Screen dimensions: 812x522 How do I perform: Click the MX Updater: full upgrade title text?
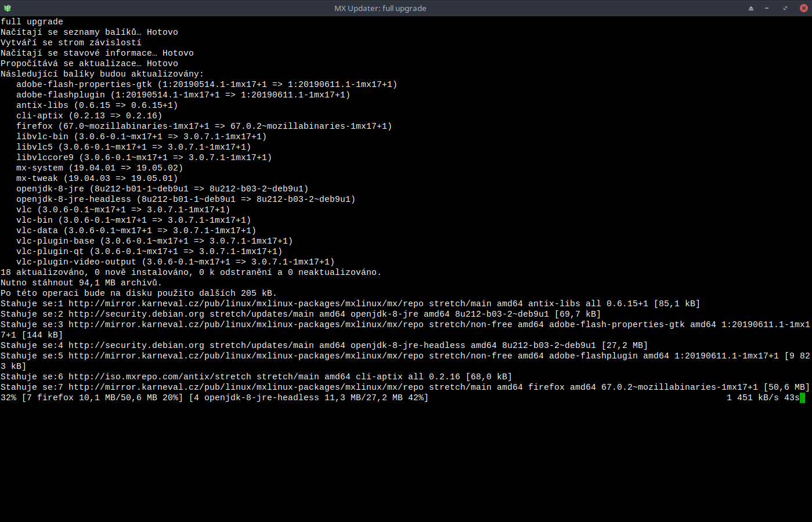coord(380,8)
